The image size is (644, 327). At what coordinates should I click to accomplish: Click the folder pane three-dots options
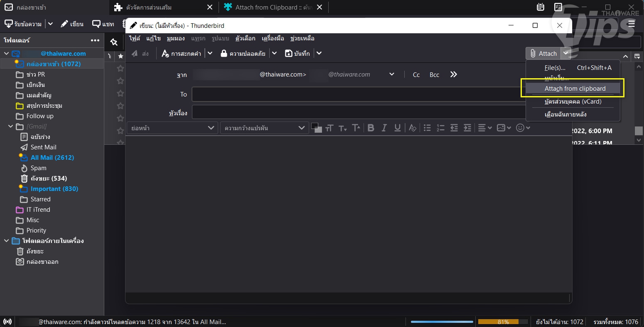click(95, 40)
